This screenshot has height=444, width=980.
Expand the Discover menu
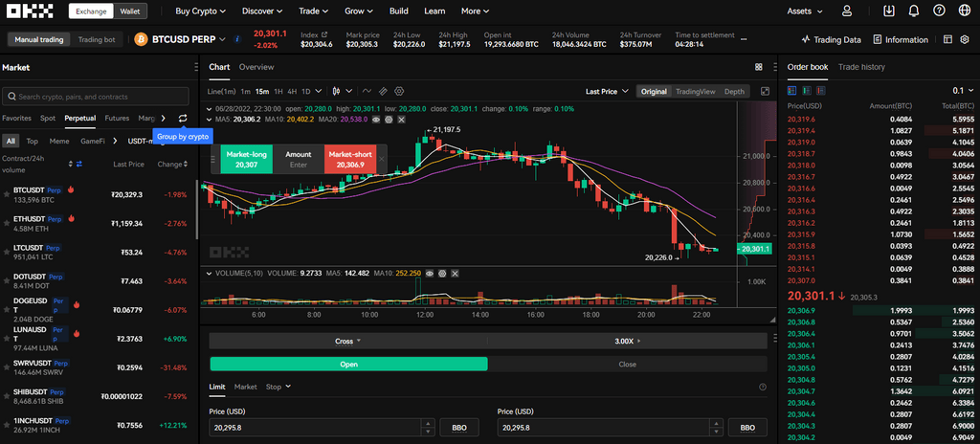[x=262, y=11]
